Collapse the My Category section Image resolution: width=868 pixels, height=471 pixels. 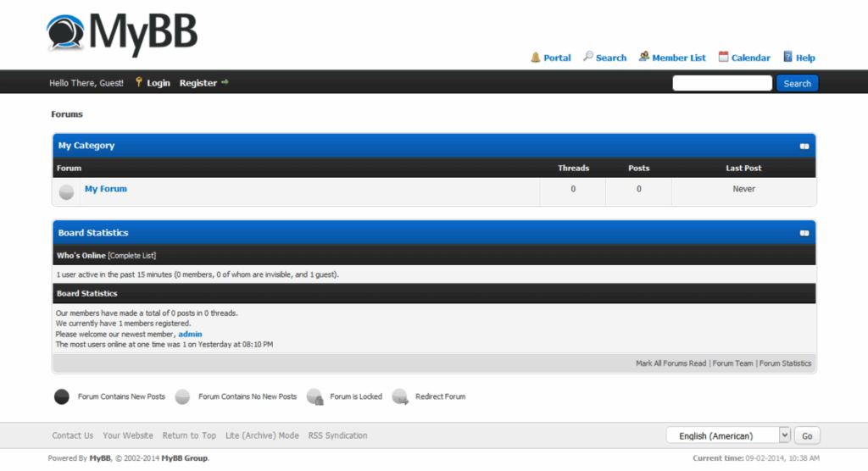point(804,146)
